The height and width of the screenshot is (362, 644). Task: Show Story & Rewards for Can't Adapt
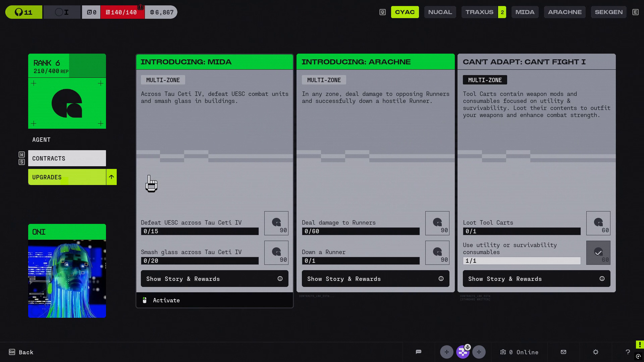click(x=536, y=279)
